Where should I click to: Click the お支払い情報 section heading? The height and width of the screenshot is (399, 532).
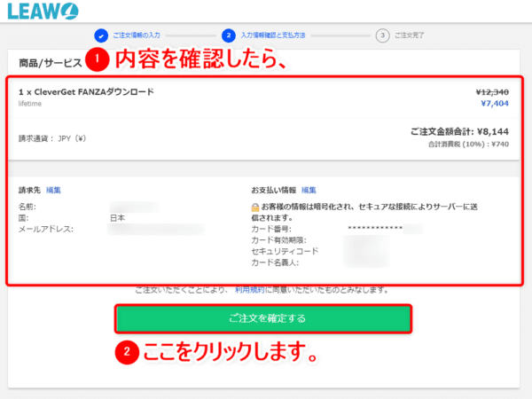pos(273,190)
